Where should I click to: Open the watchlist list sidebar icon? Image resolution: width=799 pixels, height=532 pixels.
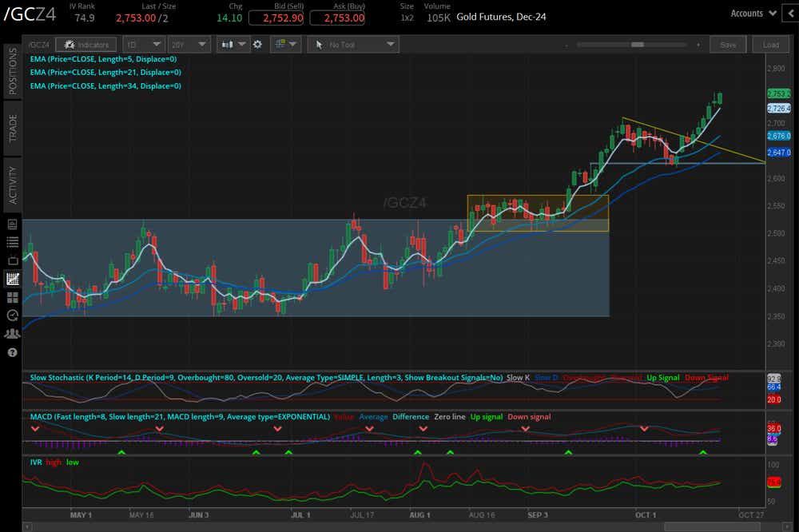pyautogui.click(x=12, y=241)
